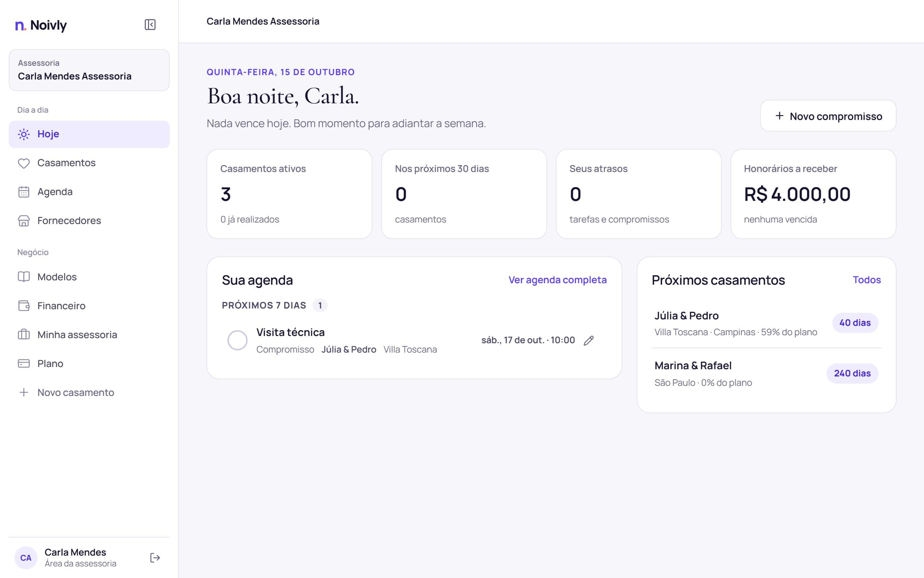Click Todos in Próximos casamentos

pos(867,280)
